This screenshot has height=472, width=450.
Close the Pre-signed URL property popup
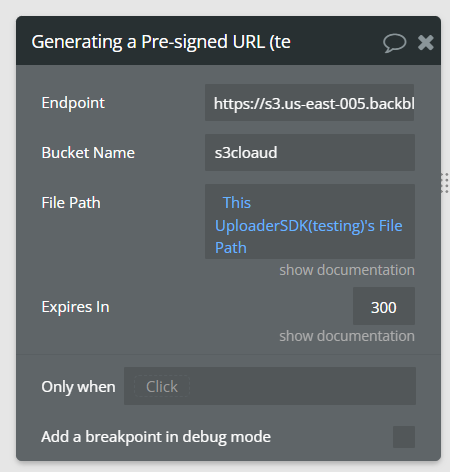click(426, 43)
